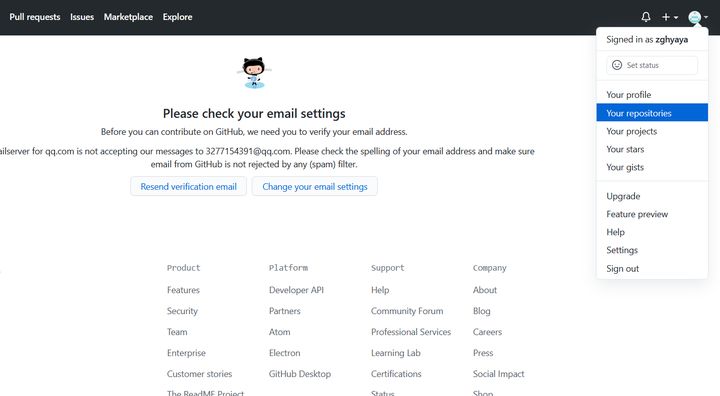This screenshot has height=396, width=720.
Task: Open the Blog footer link
Action: click(481, 311)
